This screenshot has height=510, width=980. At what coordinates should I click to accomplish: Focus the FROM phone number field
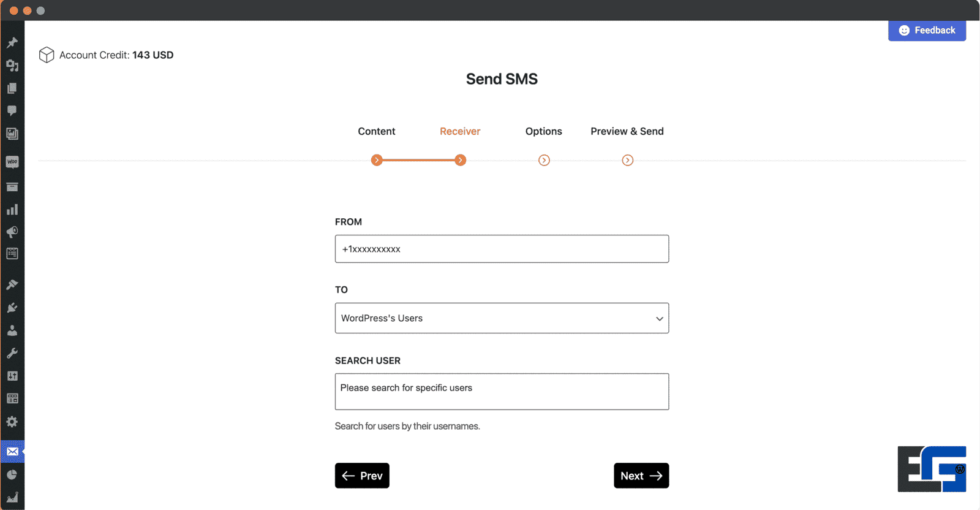tap(502, 249)
